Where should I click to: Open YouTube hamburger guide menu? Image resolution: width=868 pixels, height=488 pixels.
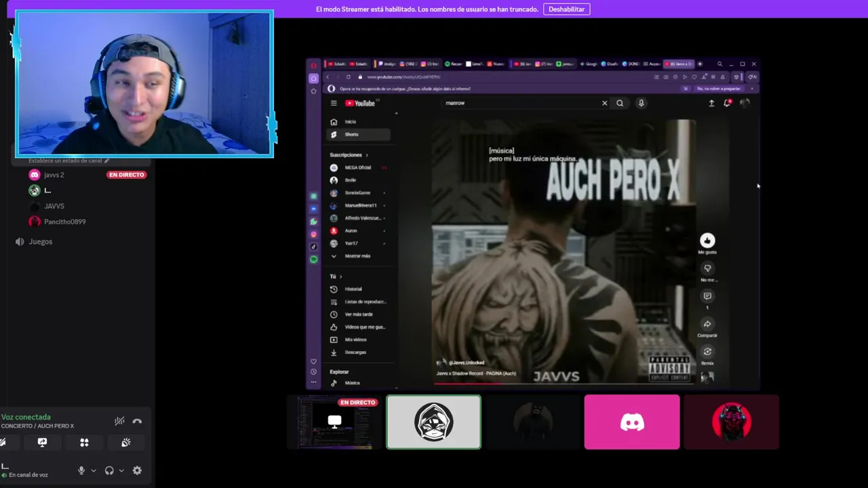click(334, 103)
